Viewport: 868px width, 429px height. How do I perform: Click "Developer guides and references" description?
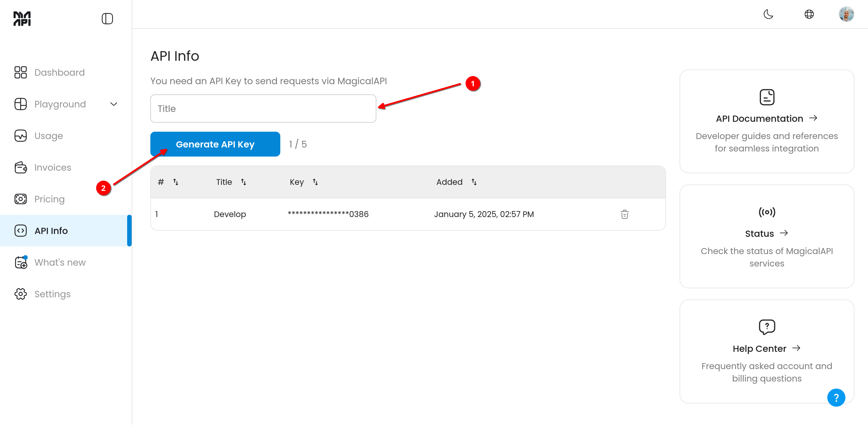coord(767,136)
